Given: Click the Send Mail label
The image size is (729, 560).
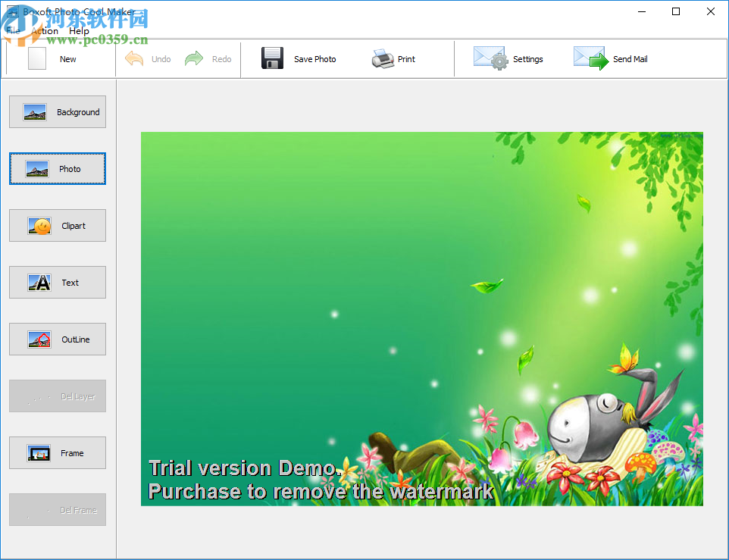Looking at the screenshot, I should tap(630, 59).
